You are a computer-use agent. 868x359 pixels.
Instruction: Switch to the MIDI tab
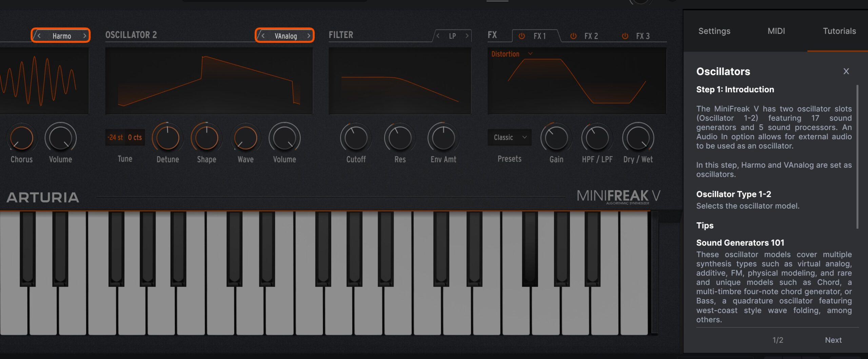pyautogui.click(x=776, y=31)
